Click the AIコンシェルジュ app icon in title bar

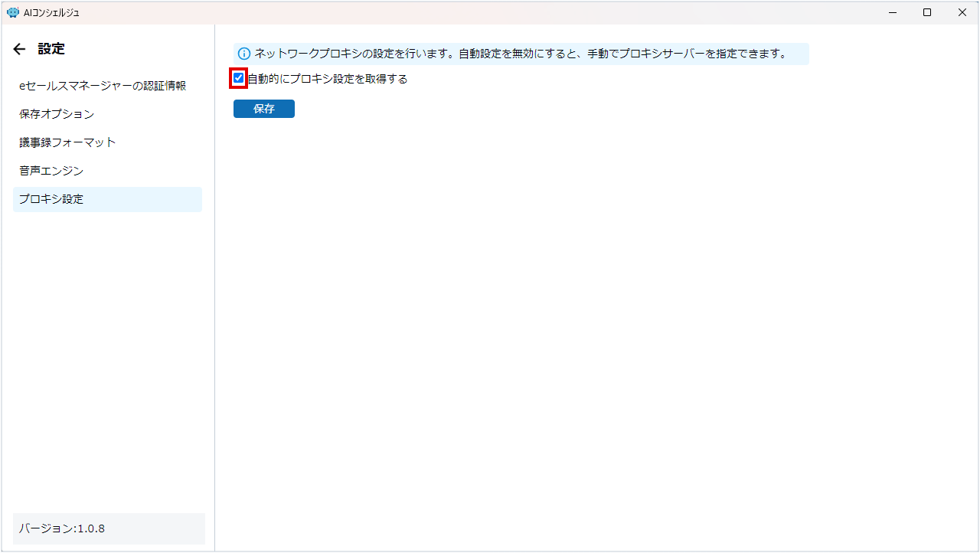click(x=11, y=12)
